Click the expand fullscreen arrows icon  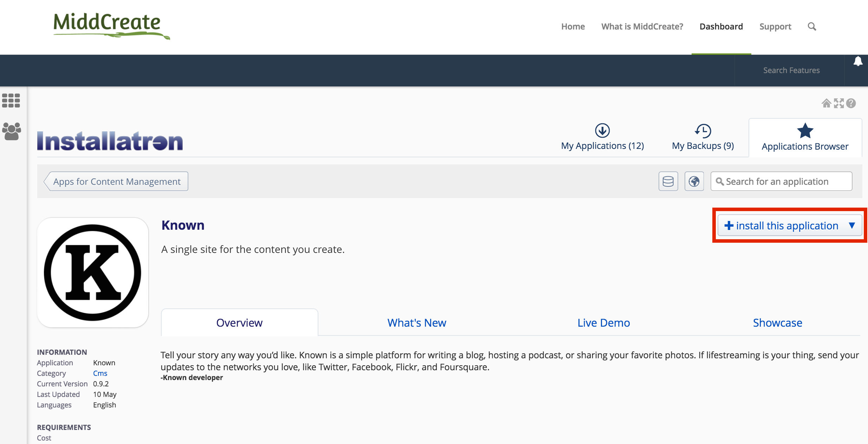tap(839, 103)
